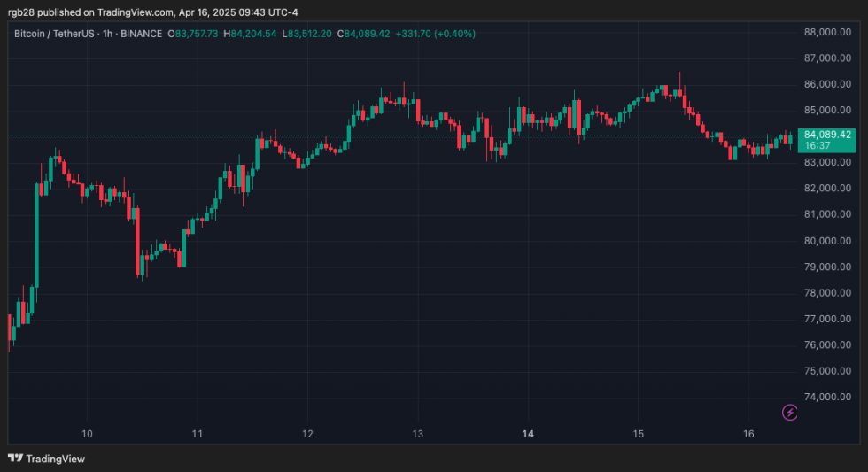This screenshot has width=868, height=472.
Task: Click the purple lightning bolt icon
Action: [x=790, y=412]
